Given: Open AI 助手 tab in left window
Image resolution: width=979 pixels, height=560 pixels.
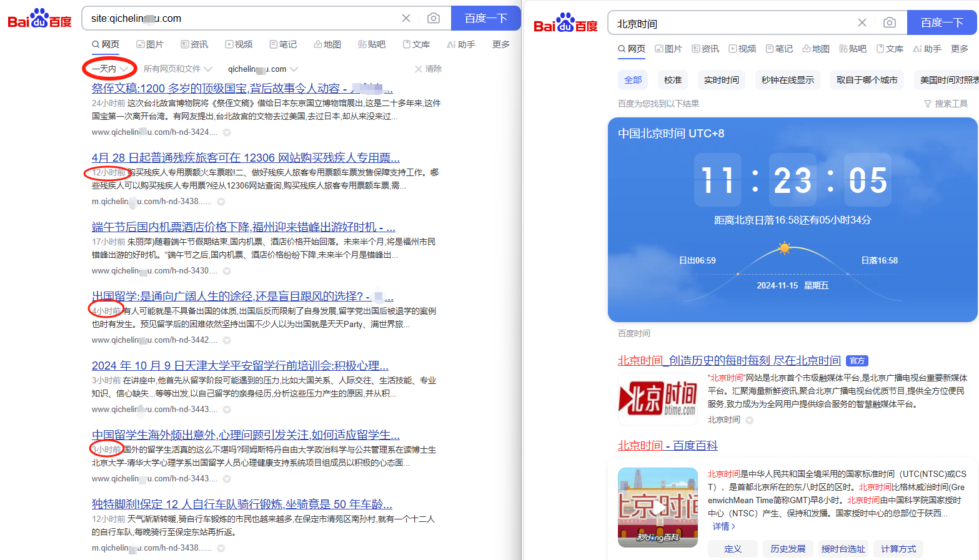Looking at the screenshot, I should coord(461,44).
